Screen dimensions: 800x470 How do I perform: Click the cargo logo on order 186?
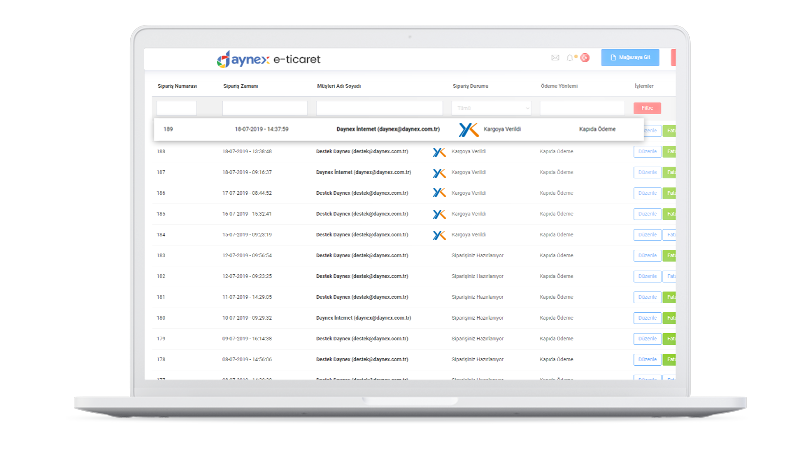[439, 193]
